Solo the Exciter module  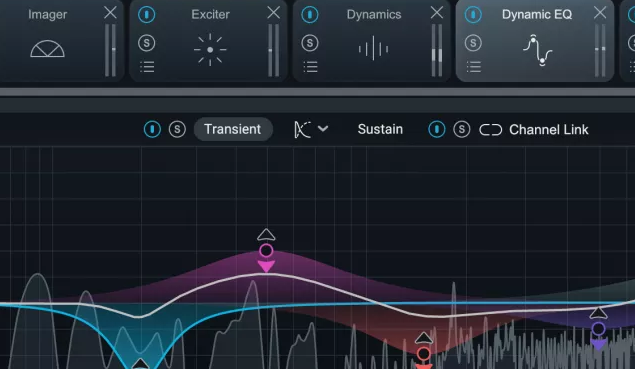click(x=147, y=43)
